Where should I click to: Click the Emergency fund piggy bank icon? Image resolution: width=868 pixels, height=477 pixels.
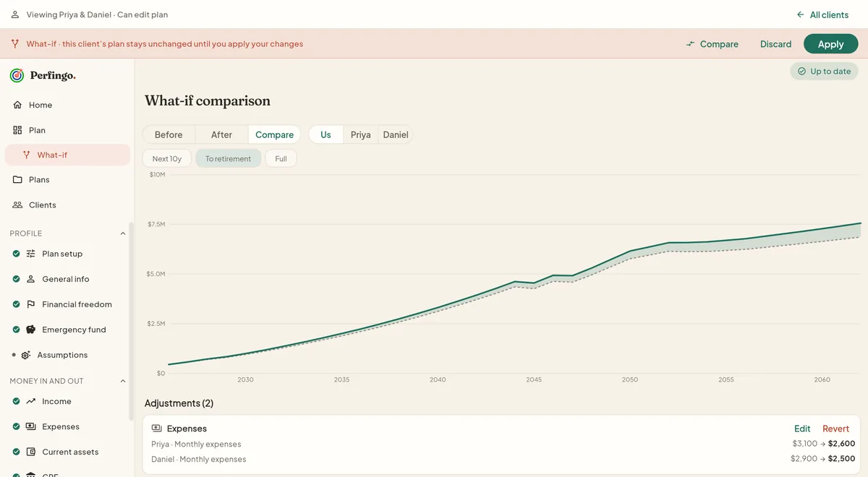(x=30, y=330)
